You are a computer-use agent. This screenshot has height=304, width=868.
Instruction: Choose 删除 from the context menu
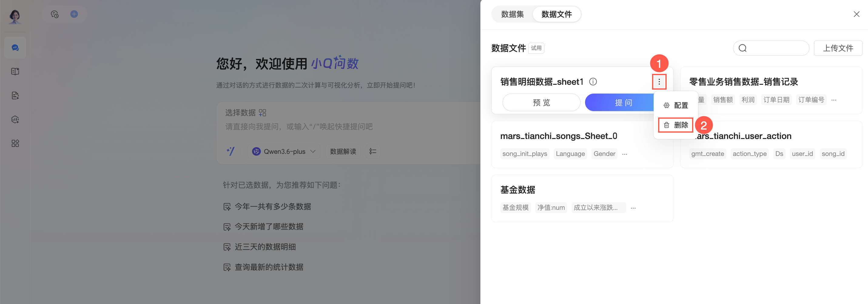tap(676, 125)
